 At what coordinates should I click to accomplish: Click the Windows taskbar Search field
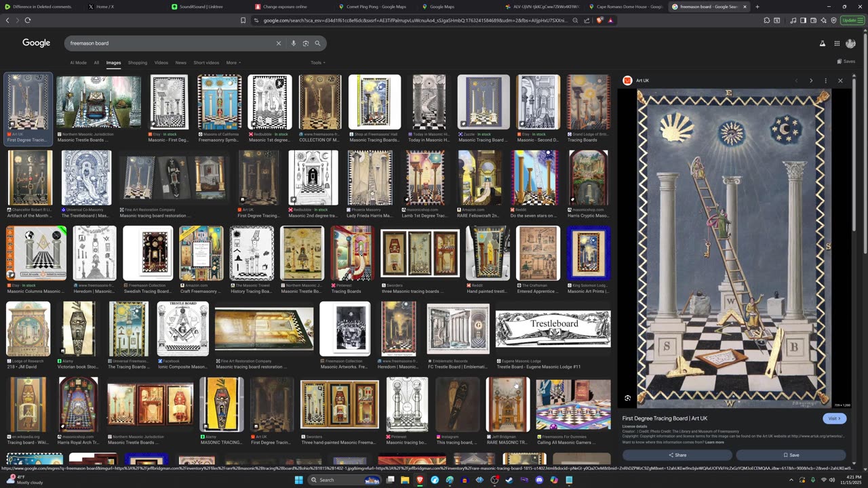tap(345, 480)
